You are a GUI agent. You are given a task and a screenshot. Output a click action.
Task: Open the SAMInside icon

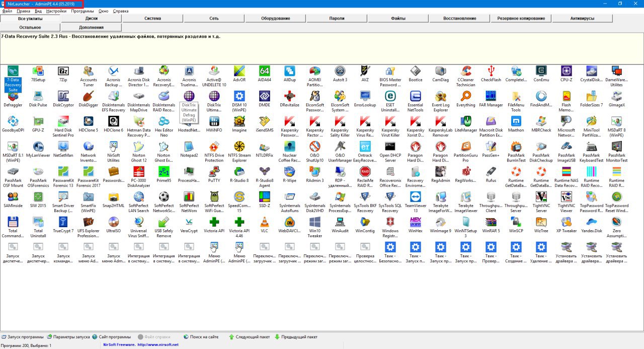(13, 197)
